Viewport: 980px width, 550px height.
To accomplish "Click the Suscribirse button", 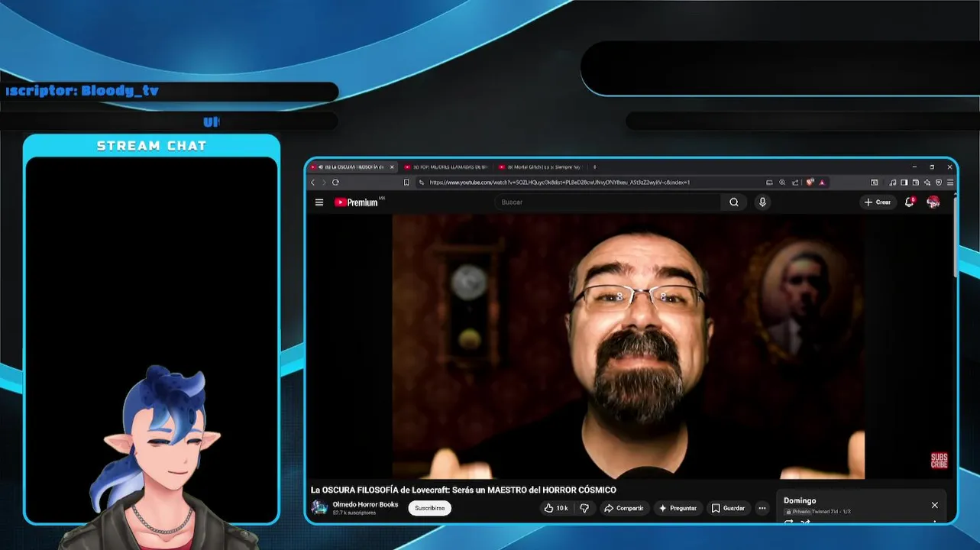I will click(429, 508).
